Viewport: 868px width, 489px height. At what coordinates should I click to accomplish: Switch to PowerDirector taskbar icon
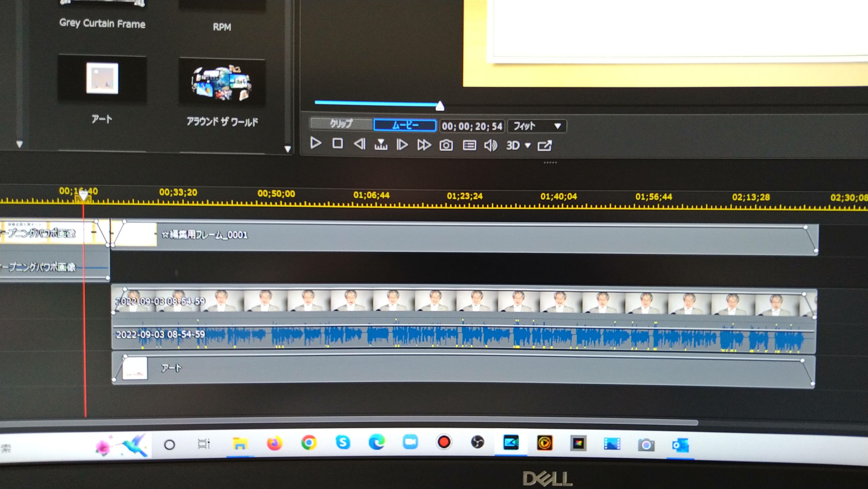point(511,443)
